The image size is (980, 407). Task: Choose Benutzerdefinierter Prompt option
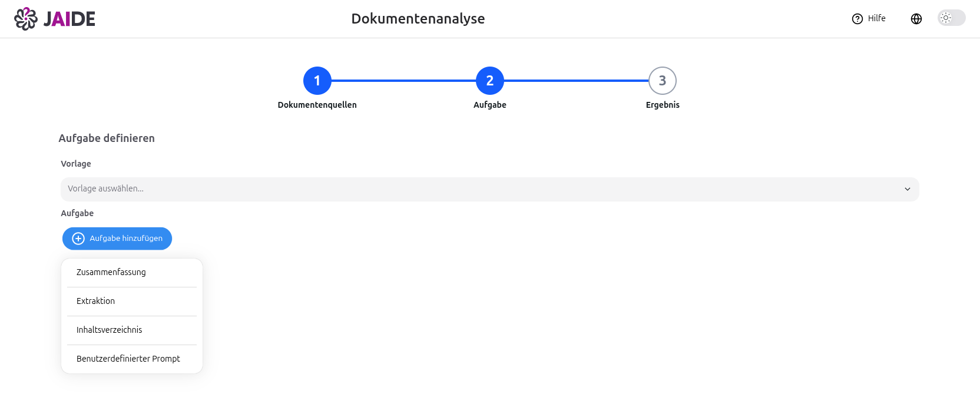(132, 359)
